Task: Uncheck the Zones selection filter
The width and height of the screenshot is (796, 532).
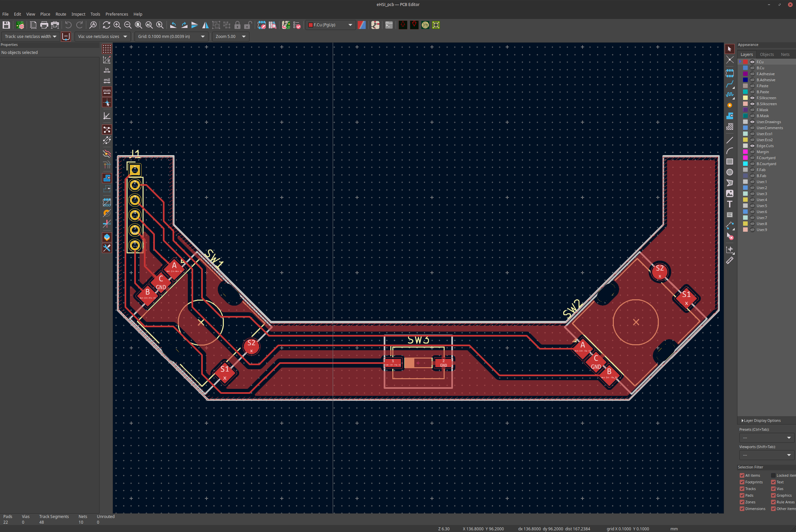Action: (x=742, y=502)
